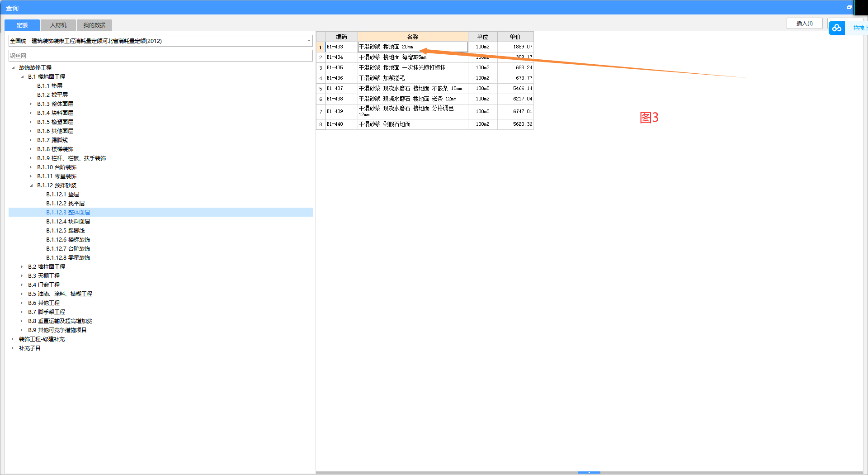The height and width of the screenshot is (475, 868).
Task: Select B.1.12.1 垫层 tree item
Action: click(63, 195)
